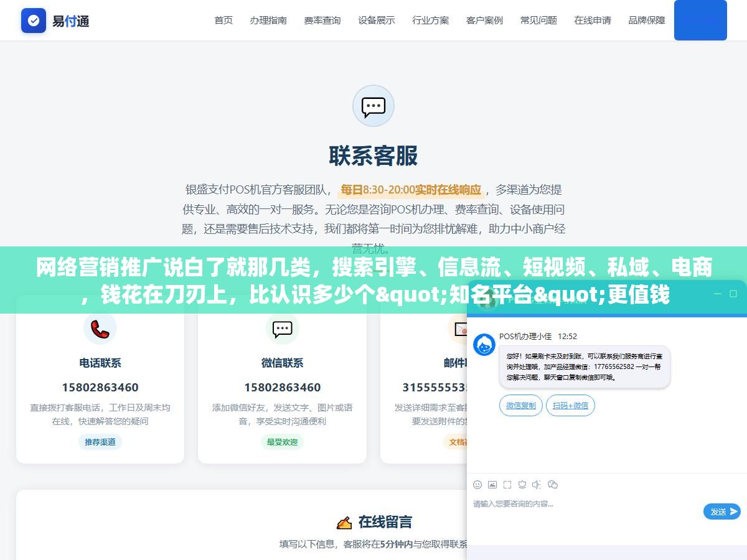Maximize the chat window

click(733, 294)
